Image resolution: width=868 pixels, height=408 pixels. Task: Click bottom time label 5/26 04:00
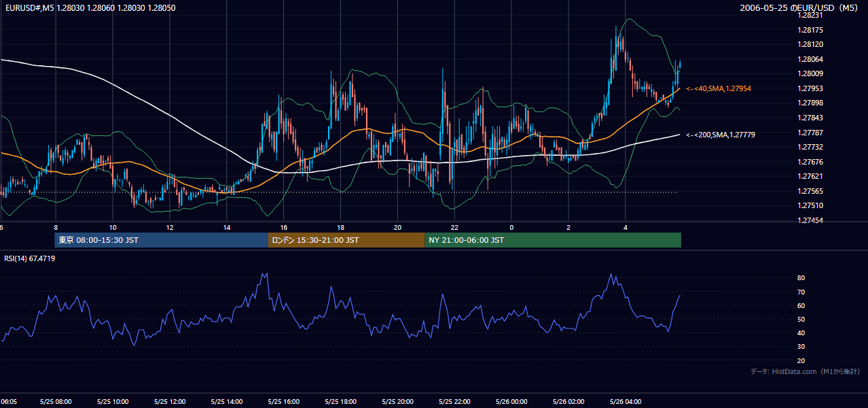pos(626,401)
